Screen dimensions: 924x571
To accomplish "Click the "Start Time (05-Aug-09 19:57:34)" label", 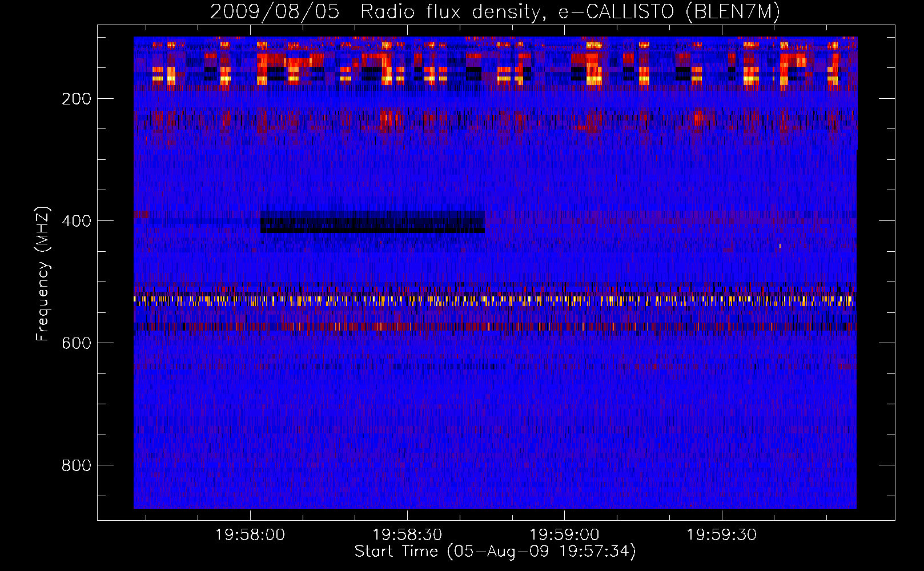I will tap(495, 552).
